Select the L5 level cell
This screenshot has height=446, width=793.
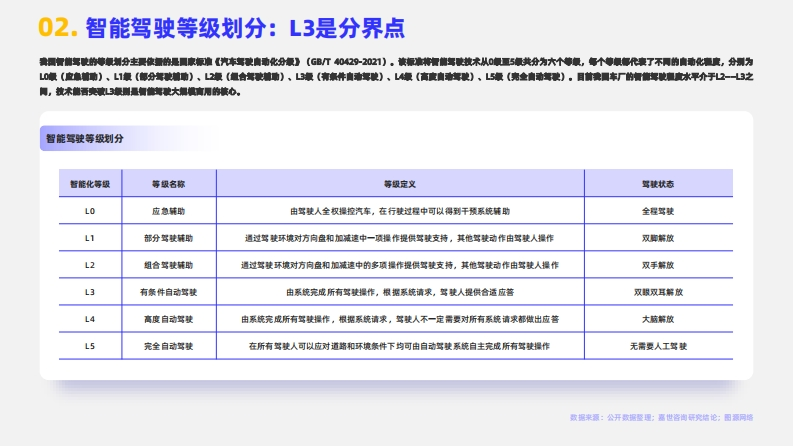tap(90, 346)
